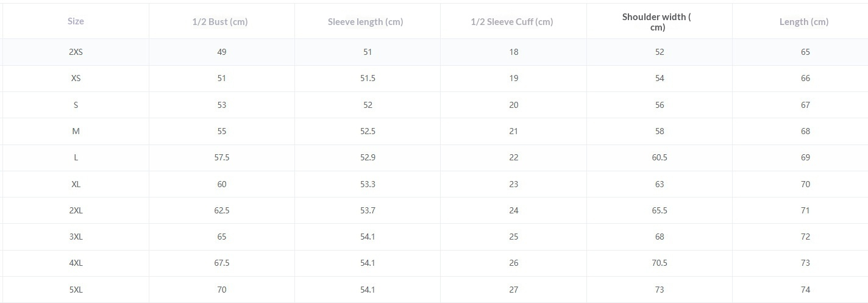Click the 57.5 bust value for size L
The width and height of the screenshot is (868, 303).
(222, 158)
